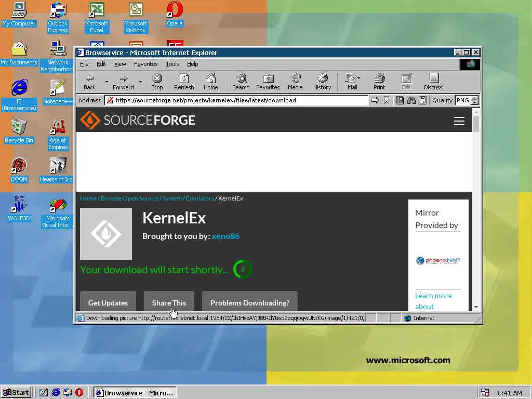The image size is (532, 399).
Task: Open the xeno86 author link
Action: (x=225, y=236)
